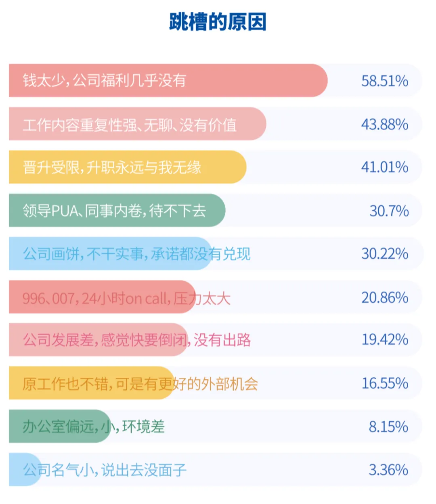The image size is (436, 504).
Task: Click the 16.55% percentage label
Action: pos(385,383)
